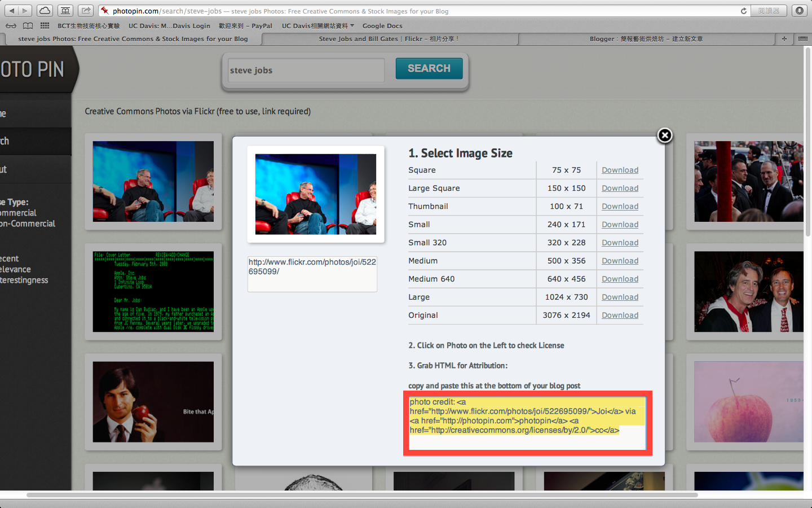Click the attribution HTML code box
This screenshot has width=812, height=508.
527,423
